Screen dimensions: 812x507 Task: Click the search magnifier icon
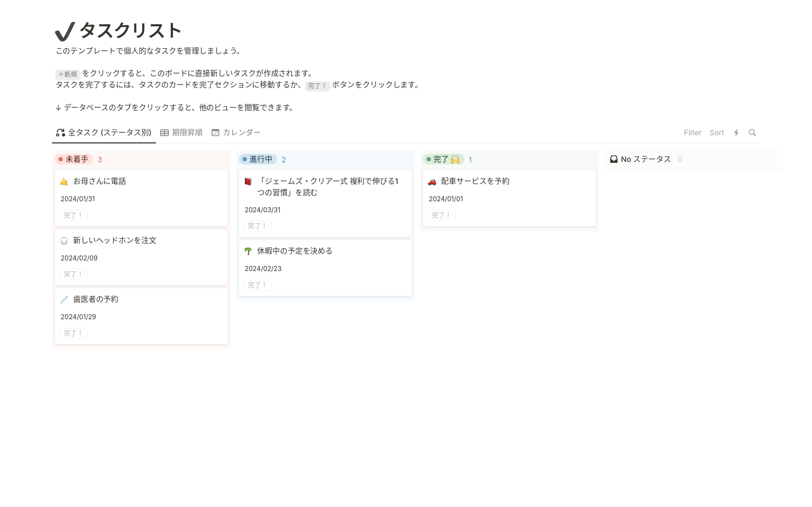pyautogui.click(x=752, y=133)
